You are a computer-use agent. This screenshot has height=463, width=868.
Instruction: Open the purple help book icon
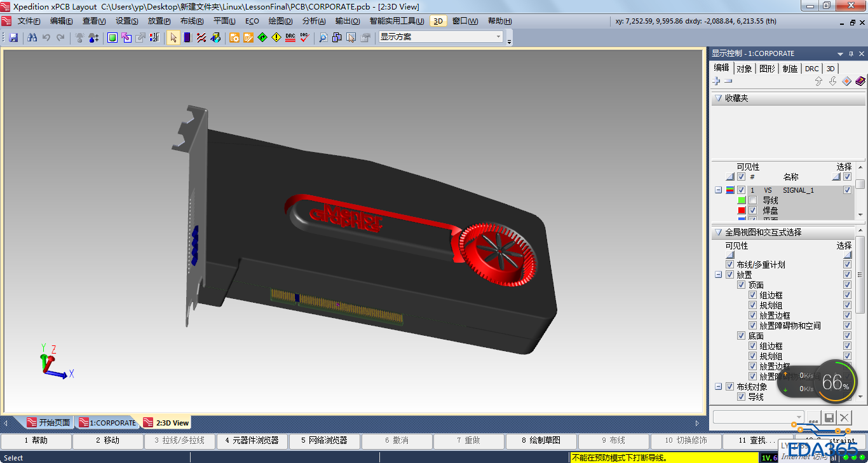click(x=860, y=81)
